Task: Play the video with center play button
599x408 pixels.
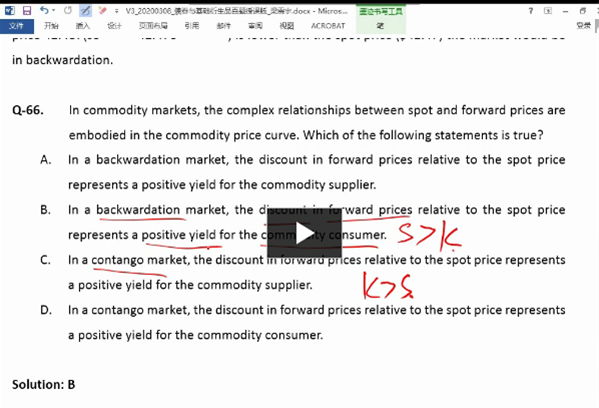Action: (x=304, y=233)
